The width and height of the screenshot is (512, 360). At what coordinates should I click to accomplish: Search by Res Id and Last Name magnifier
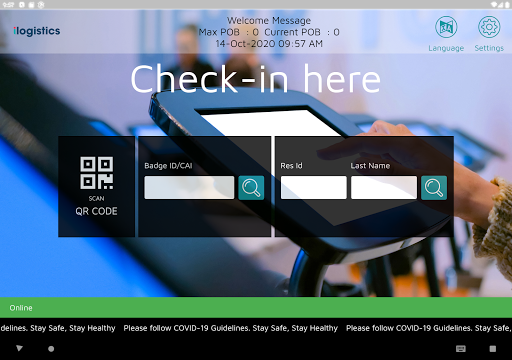pos(434,188)
